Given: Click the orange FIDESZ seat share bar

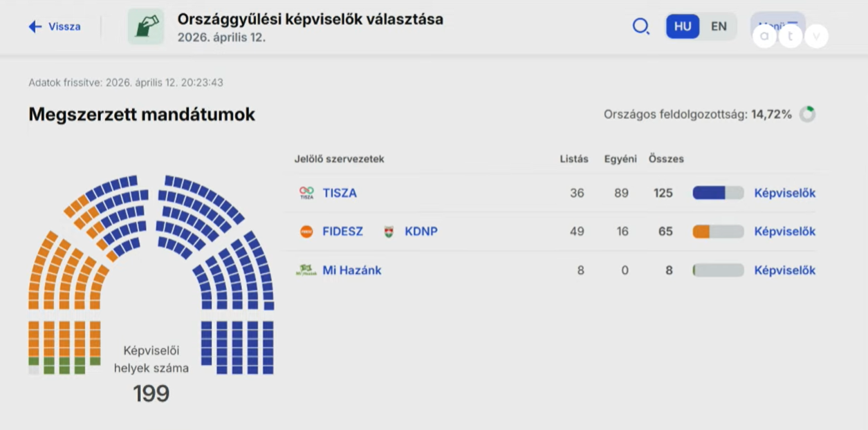Looking at the screenshot, I should (x=718, y=232).
